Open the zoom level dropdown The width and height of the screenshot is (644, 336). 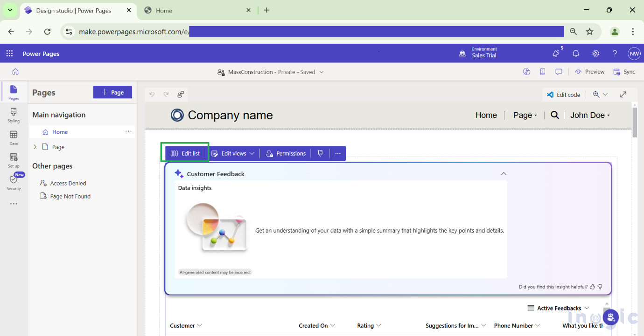pyautogui.click(x=600, y=95)
